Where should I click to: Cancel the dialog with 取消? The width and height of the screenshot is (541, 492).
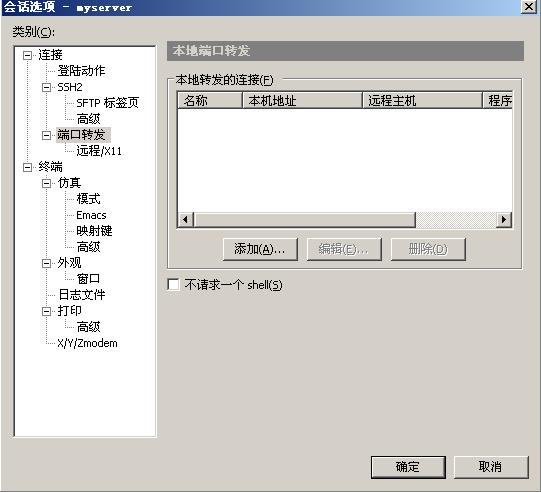pyautogui.click(x=491, y=468)
